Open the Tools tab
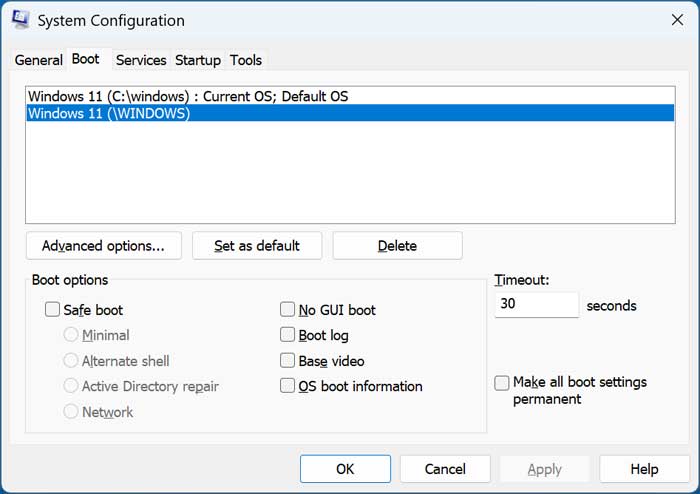 pos(246,60)
